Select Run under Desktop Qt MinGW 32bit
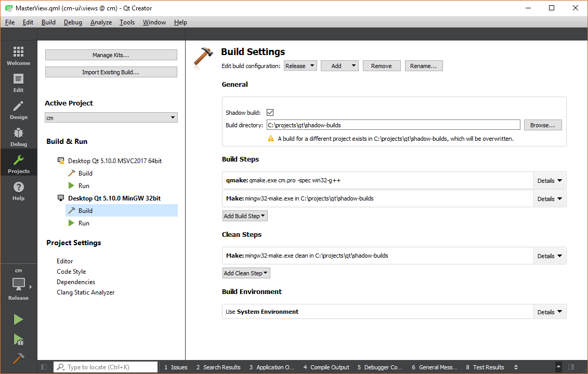Screen dimensions: 588x374 (x=84, y=223)
